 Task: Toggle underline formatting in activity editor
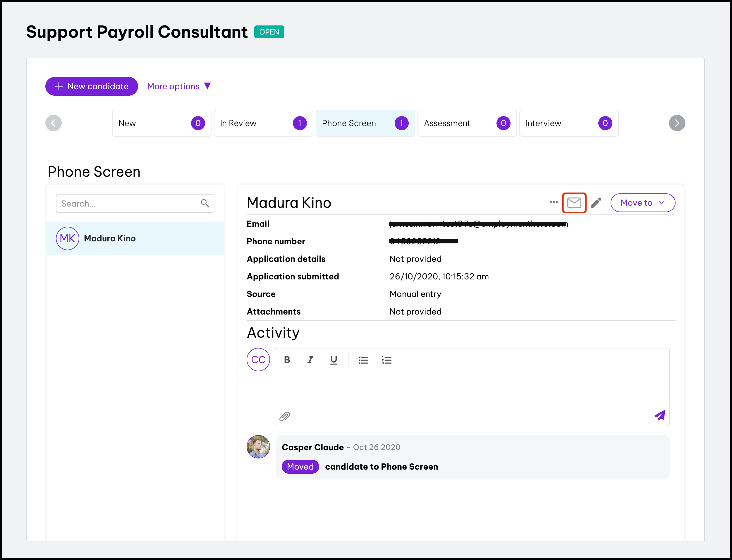(x=334, y=360)
